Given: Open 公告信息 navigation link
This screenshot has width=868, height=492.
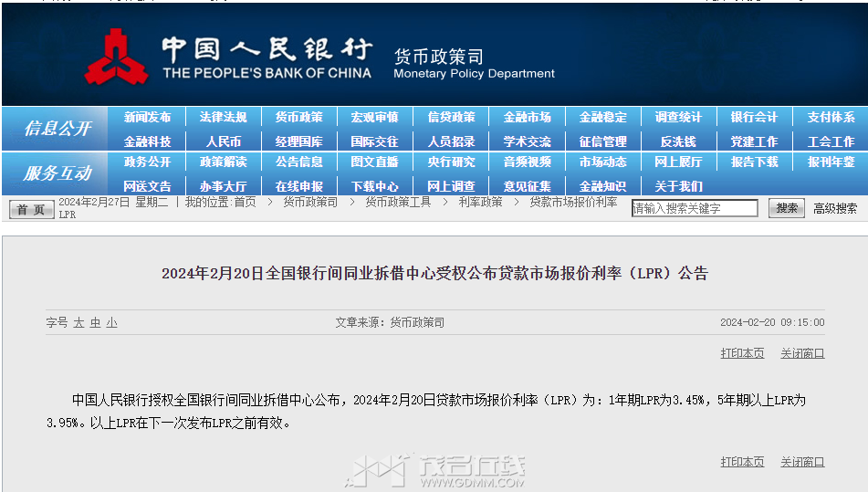Looking at the screenshot, I should [x=299, y=162].
